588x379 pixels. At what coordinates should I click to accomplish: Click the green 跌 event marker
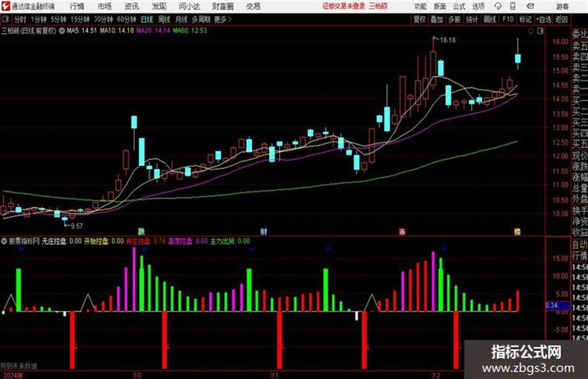141,232
